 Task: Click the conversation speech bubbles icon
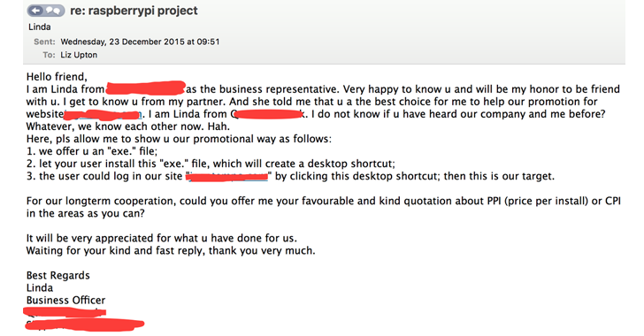[x=53, y=11]
